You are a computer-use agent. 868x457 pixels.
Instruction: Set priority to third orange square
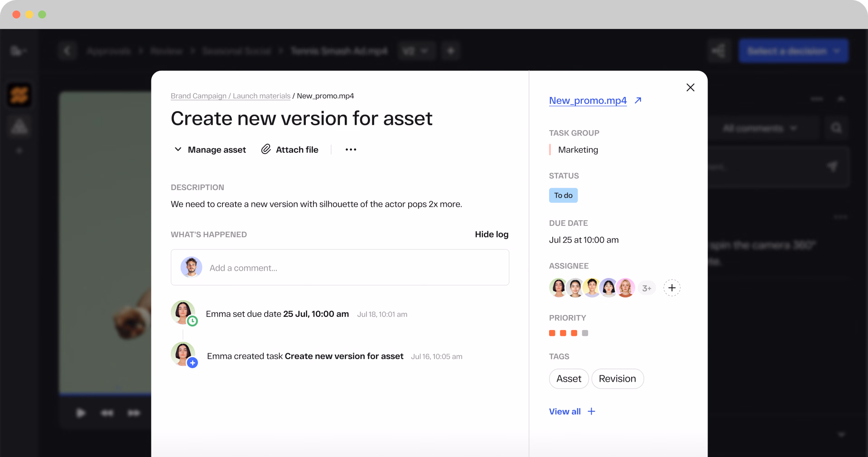[x=574, y=333]
